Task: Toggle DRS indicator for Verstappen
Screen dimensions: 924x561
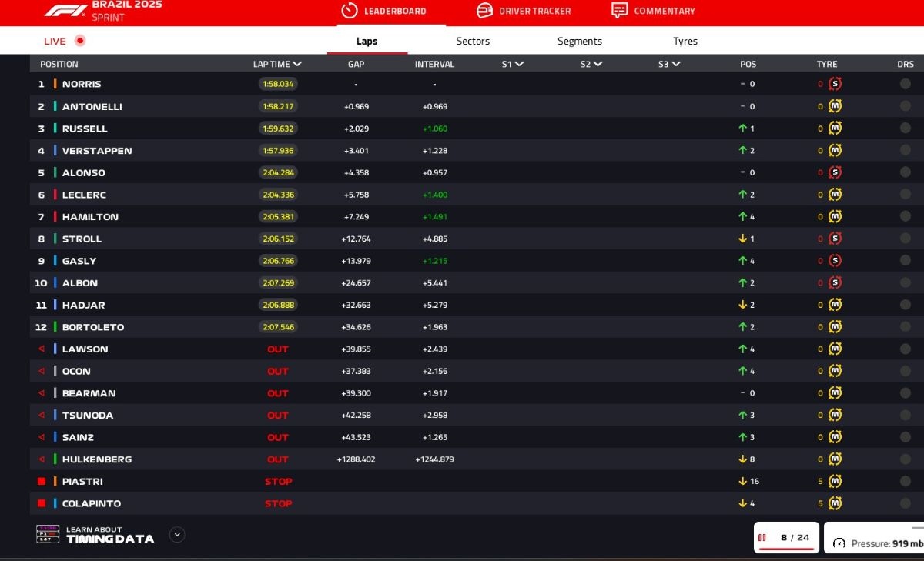Action: pyautogui.click(x=905, y=151)
